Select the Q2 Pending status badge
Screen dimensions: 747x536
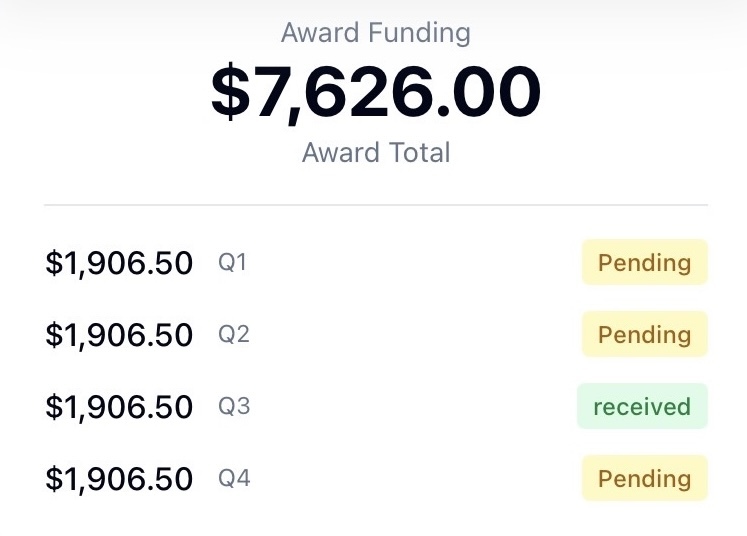pos(645,334)
